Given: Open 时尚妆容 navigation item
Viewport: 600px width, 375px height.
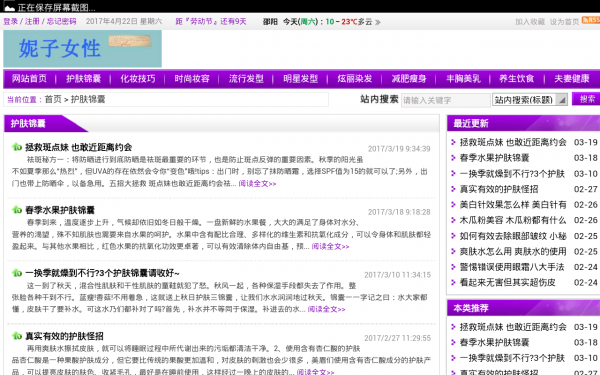Looking at the screenshot, I should click(x=192, y=79).
